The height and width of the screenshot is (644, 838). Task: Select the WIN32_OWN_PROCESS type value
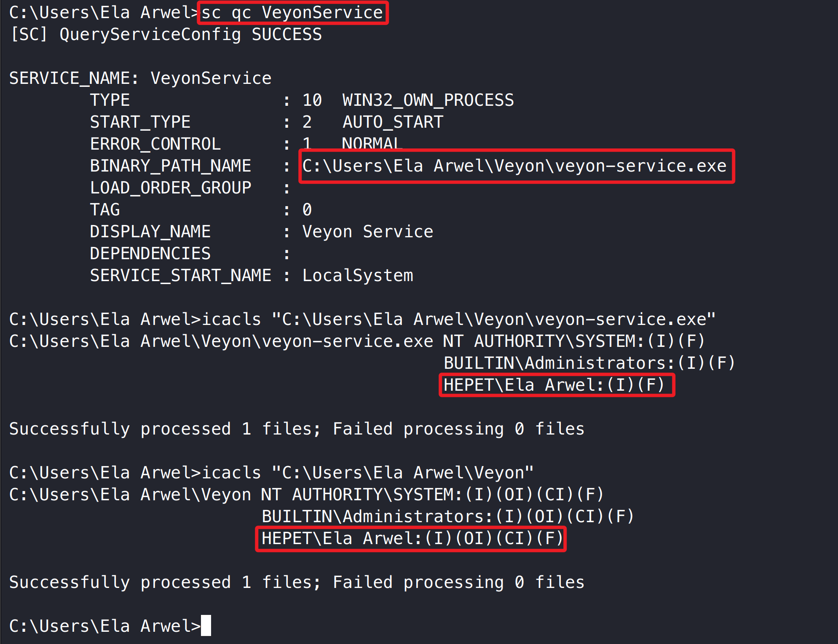[428, 100]
